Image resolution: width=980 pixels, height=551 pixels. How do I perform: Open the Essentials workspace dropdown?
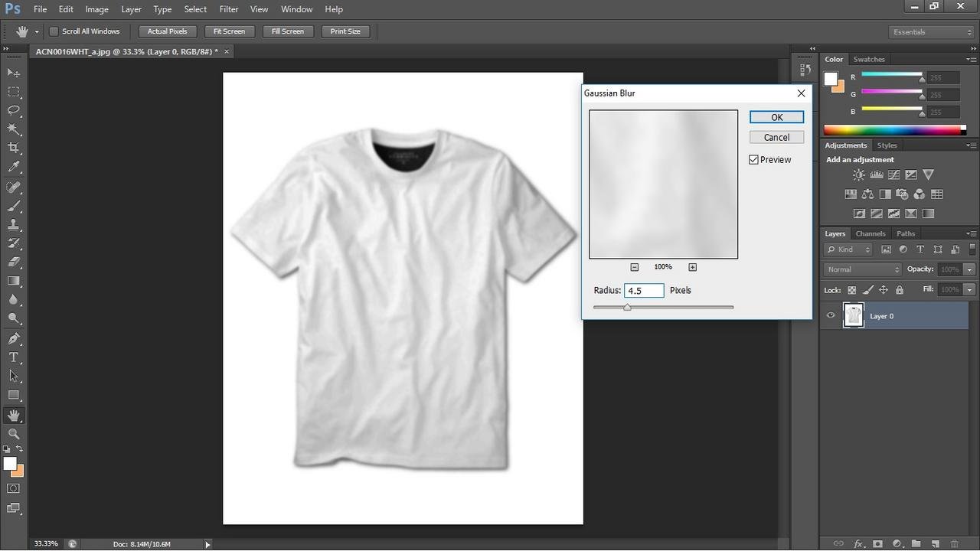932,32
